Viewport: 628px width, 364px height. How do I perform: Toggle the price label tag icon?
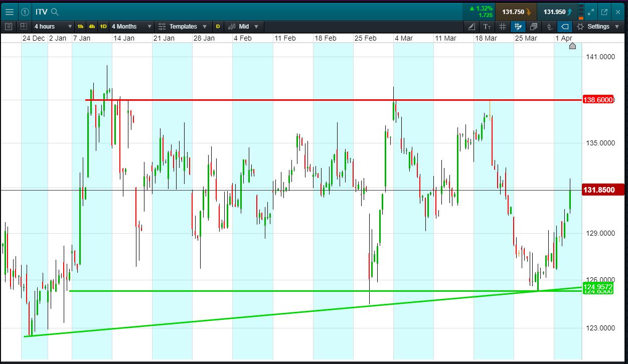[565, 26]
